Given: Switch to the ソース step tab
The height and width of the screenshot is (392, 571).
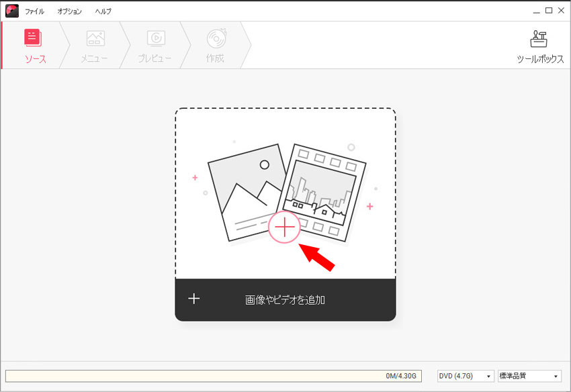Looking at the screenshot, I should [x=35, y=46].
